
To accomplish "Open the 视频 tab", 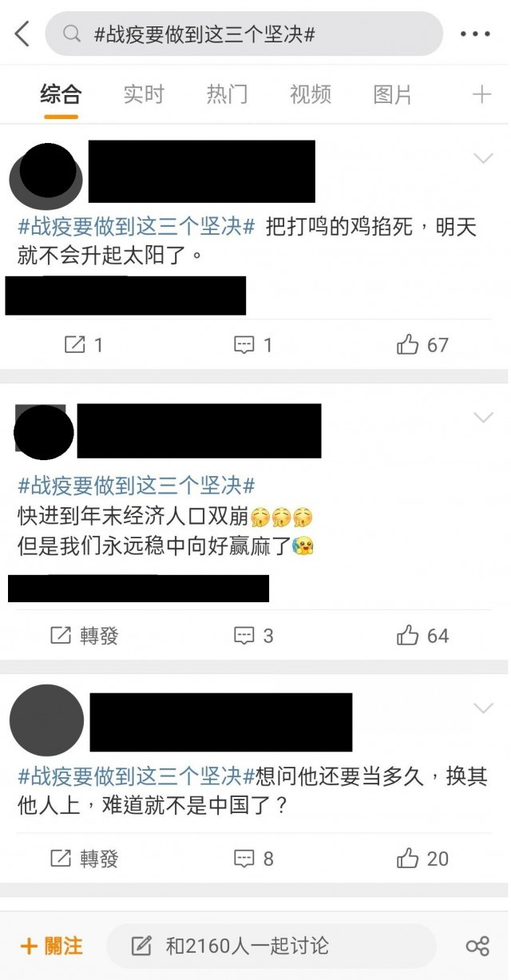I will (x=310, y=94).
